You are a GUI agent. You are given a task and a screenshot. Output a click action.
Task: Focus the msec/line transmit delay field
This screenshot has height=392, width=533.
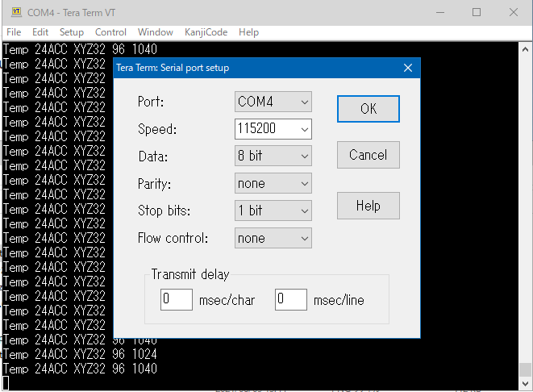click(x=291, y=299)
